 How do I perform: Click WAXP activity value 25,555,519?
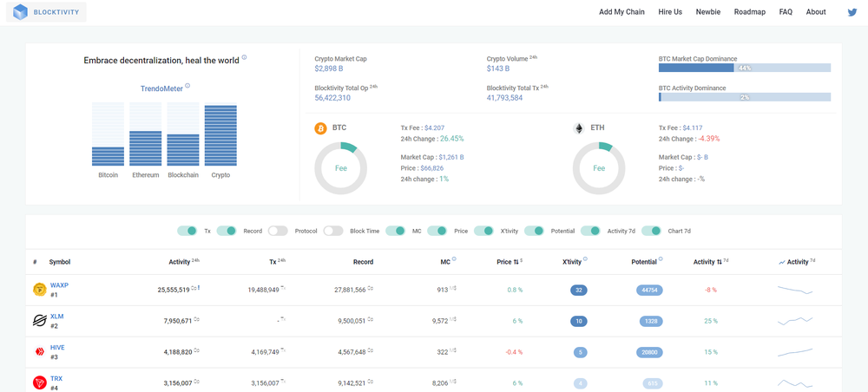point(174,289)
